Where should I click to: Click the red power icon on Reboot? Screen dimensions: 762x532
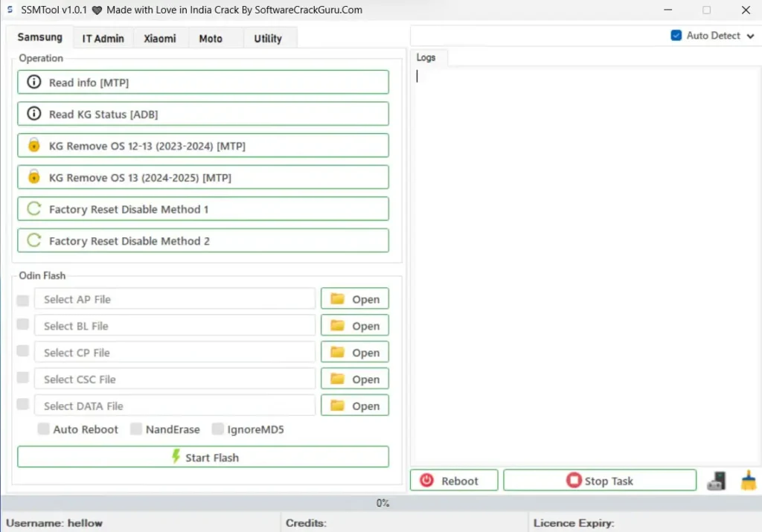tap(426, 481)
